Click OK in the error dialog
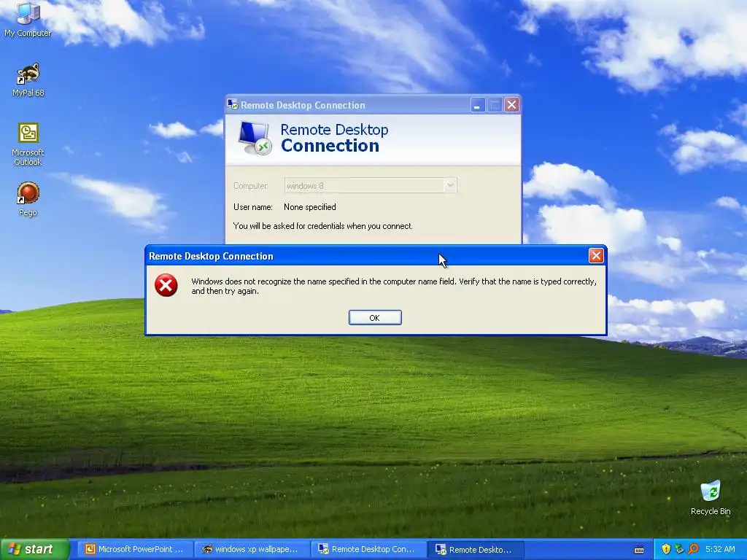This screenshot has height=560, width=747. pyautogui.click(x=375, y=318)
